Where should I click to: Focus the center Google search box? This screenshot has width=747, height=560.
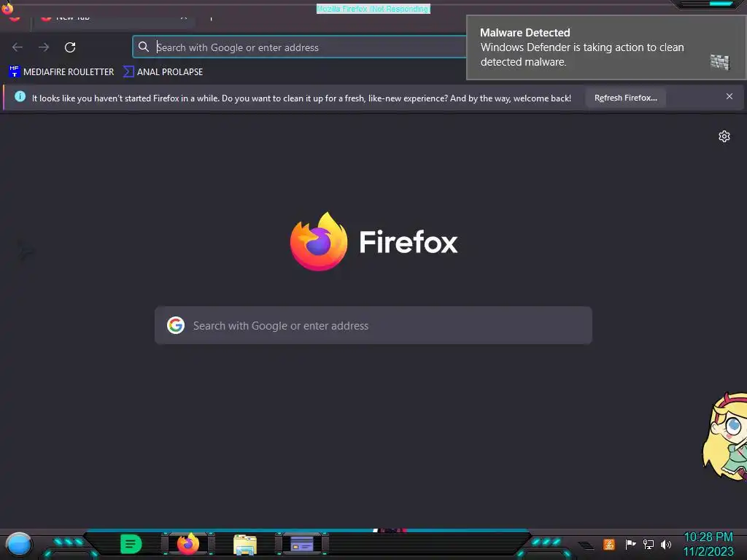tap(373, 325)
